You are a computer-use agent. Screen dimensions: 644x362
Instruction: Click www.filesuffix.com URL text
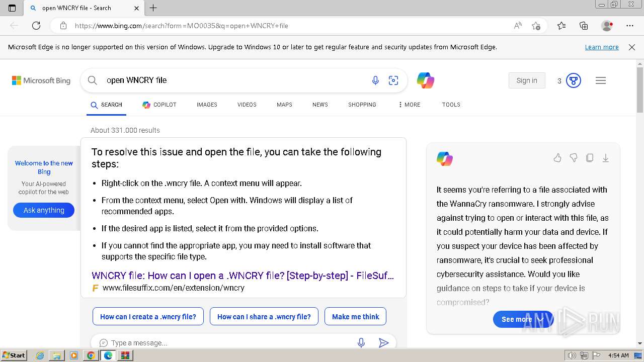[x=173, y=288]
